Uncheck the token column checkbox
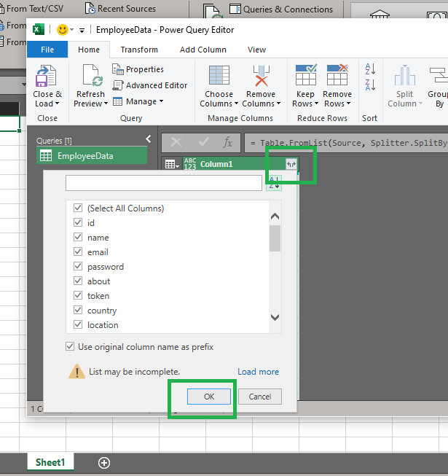 pyautogui.click(x=78, y=295)
